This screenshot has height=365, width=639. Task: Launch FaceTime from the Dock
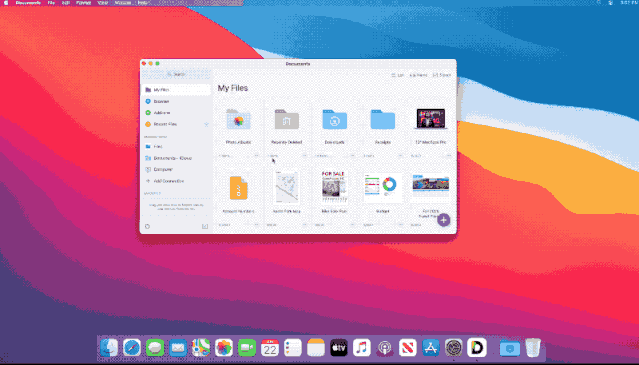[247, 348]
